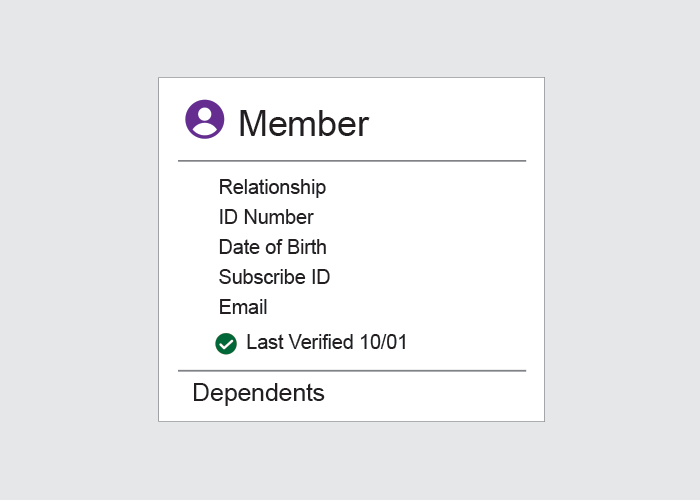Choose the Date of Birth entry
This screenshot has width=700, height=500.
point(273,247)
